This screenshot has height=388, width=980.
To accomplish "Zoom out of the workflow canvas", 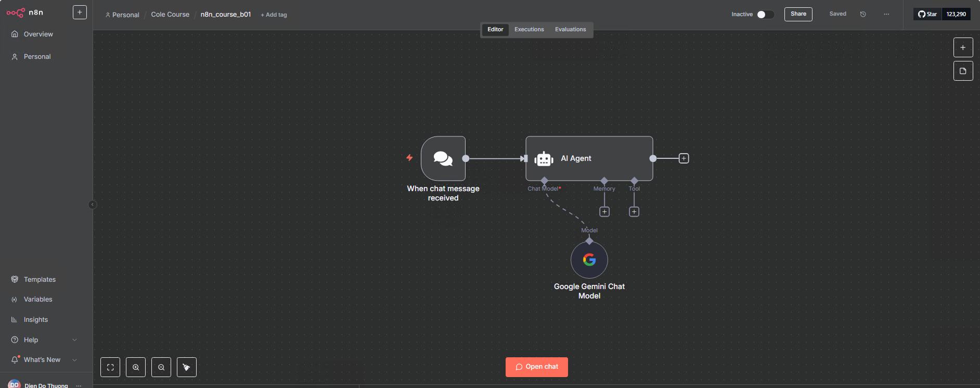I will (161, 367).
